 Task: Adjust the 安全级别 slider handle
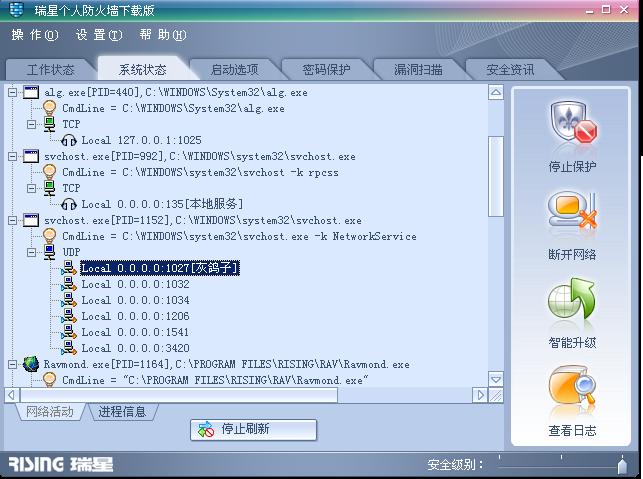[x=622, y=465]
